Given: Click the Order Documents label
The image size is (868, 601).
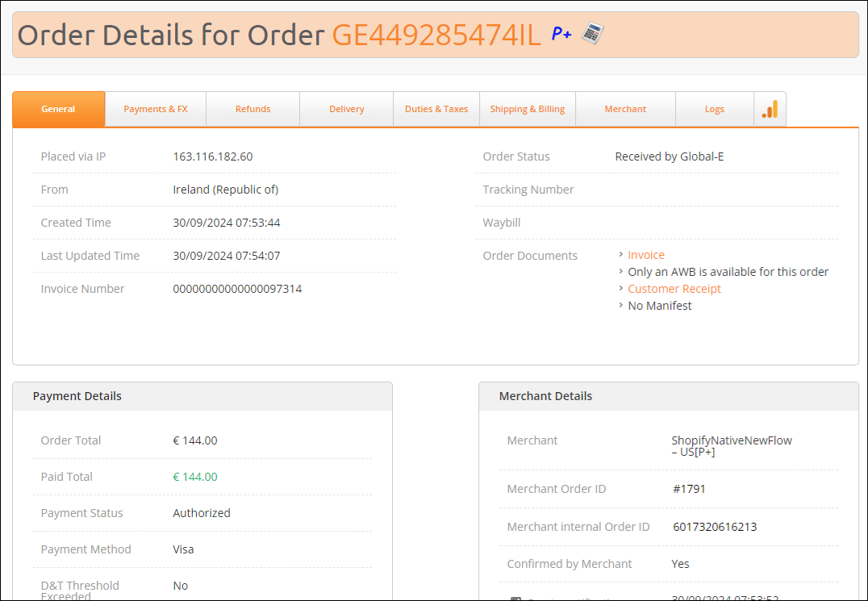Looking at the screenshot, I should click(530, 257).
